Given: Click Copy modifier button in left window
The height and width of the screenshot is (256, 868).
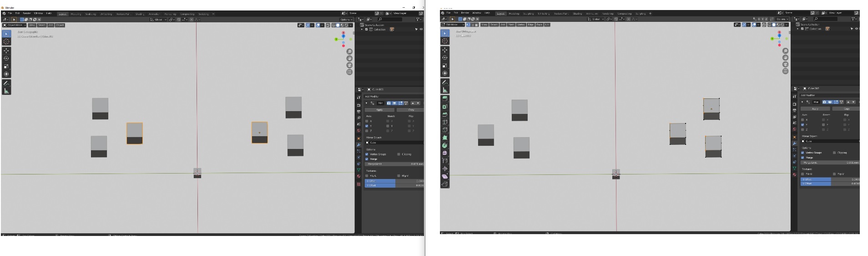Looking at the screenshot, I should (x=411, y=110).
